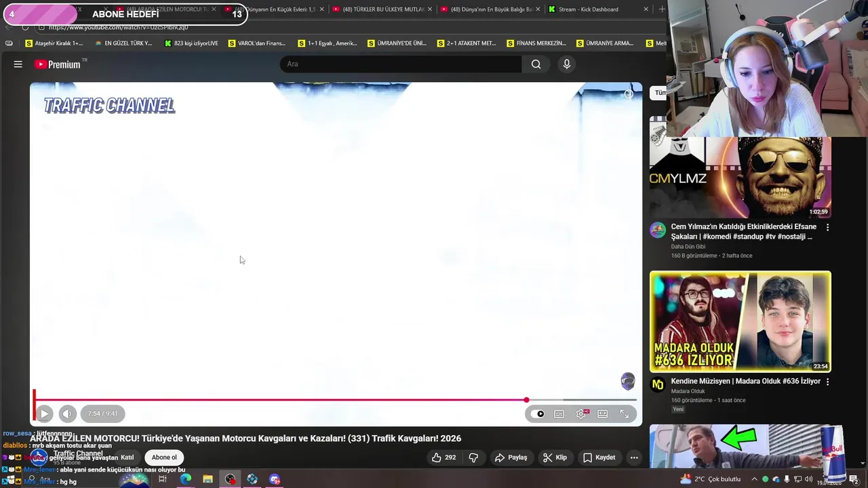
Task: Play the paused video
Action: (44, 413)
